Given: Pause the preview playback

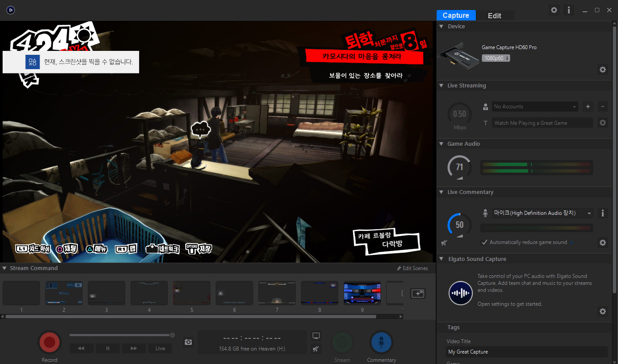Looking at the screenshot, I should [x=108, y=348].
